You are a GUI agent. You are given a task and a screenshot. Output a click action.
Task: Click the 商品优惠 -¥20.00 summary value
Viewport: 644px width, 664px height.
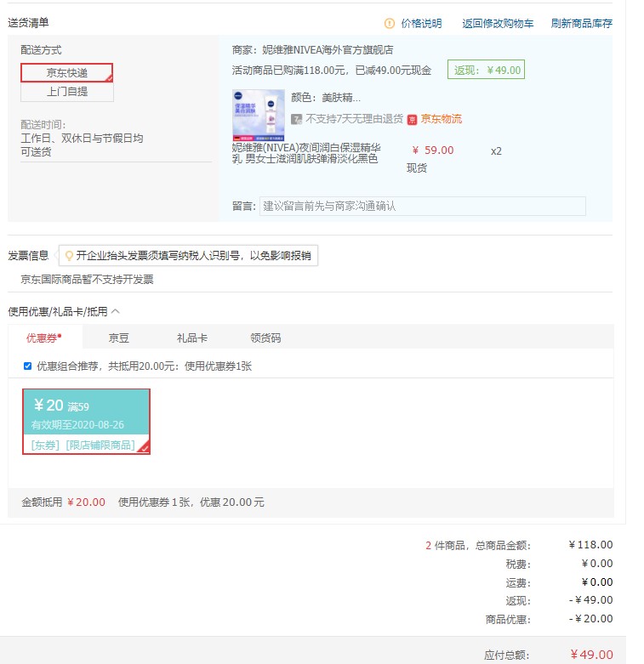pyautogui.click(x=590, y=619)
